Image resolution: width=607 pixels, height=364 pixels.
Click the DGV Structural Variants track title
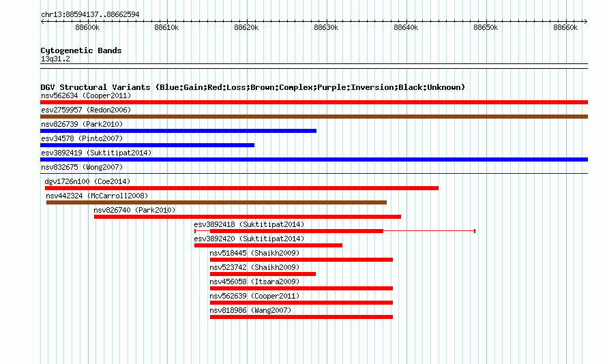[252, 87]
